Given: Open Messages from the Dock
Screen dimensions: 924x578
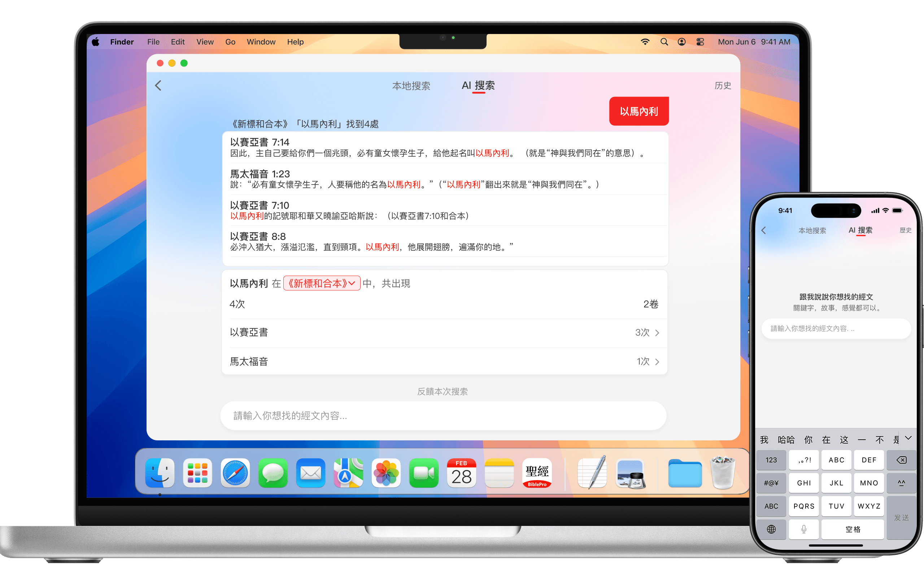Looking at the screenshot, I should (273, 473).
